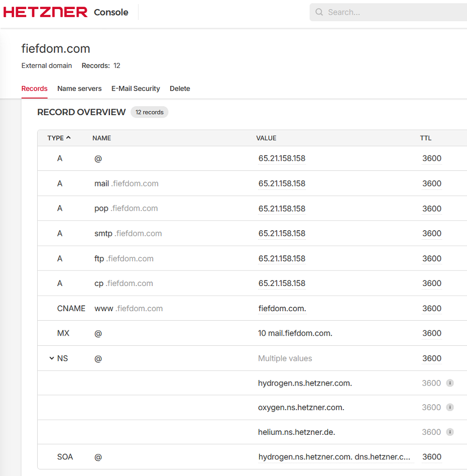Collapse the NS record row chevron

tap(51, 358)
